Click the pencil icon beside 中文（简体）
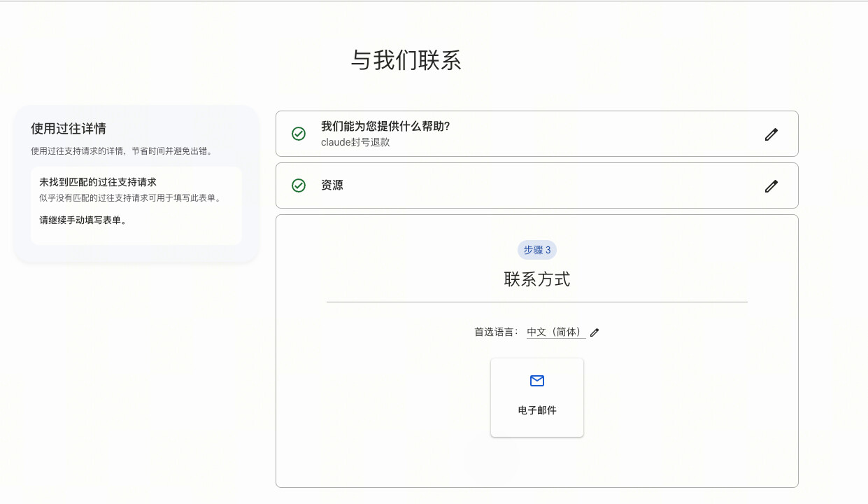Viewport: 868px width, 504px height. point(595,332)
